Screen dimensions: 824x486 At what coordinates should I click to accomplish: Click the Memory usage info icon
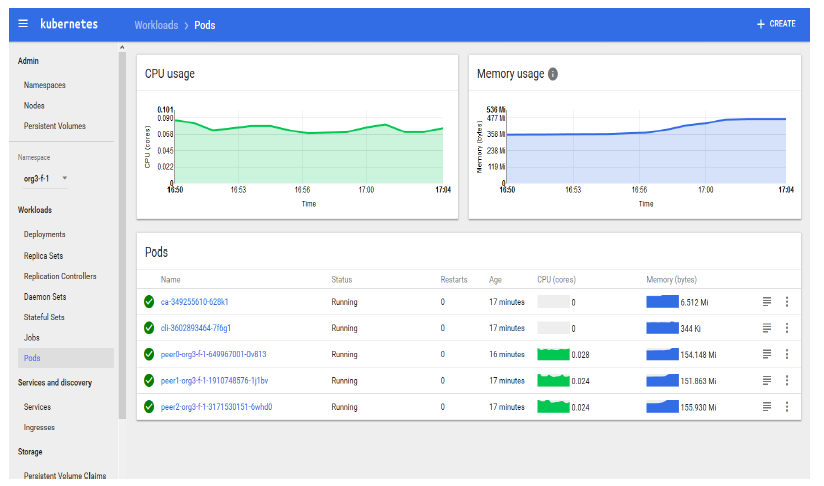pyautogui.click(x=553, y=74)
